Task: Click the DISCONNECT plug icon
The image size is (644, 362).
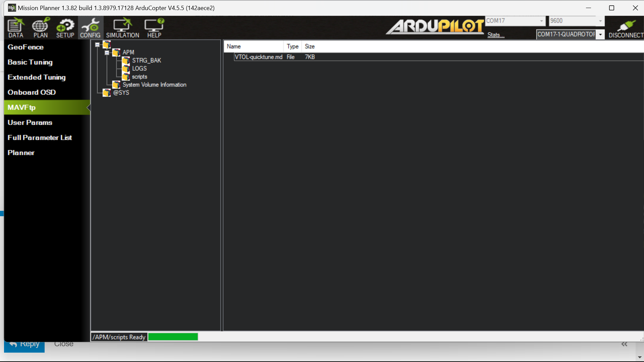Action: [x=626, y=29]
